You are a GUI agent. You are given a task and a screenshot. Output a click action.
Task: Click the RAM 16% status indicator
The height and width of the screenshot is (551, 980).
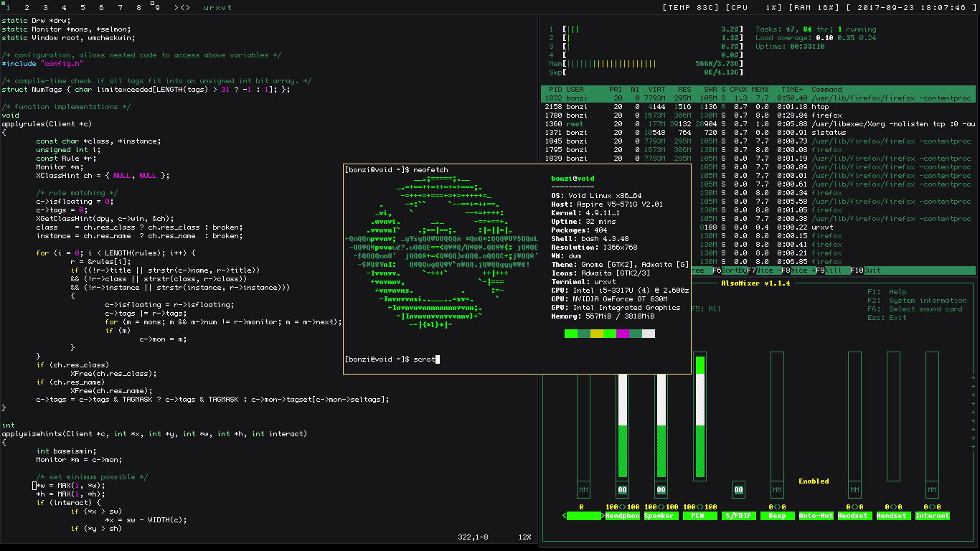[814, 7]
